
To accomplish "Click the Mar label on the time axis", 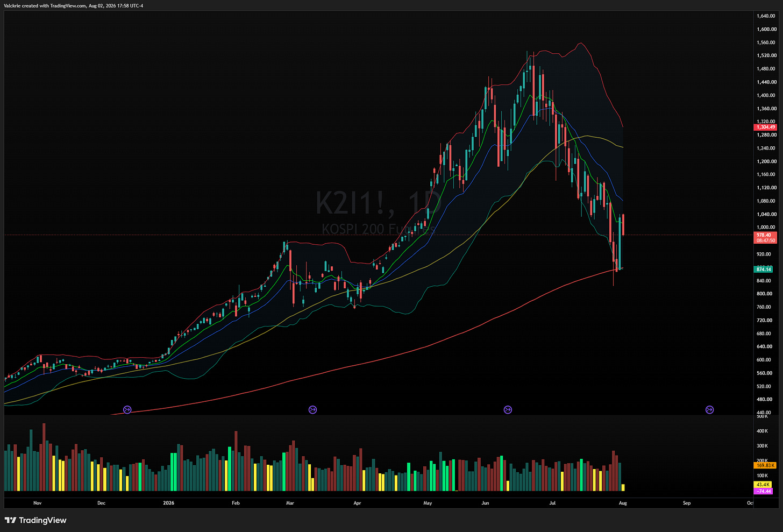I will pos(290,503).
